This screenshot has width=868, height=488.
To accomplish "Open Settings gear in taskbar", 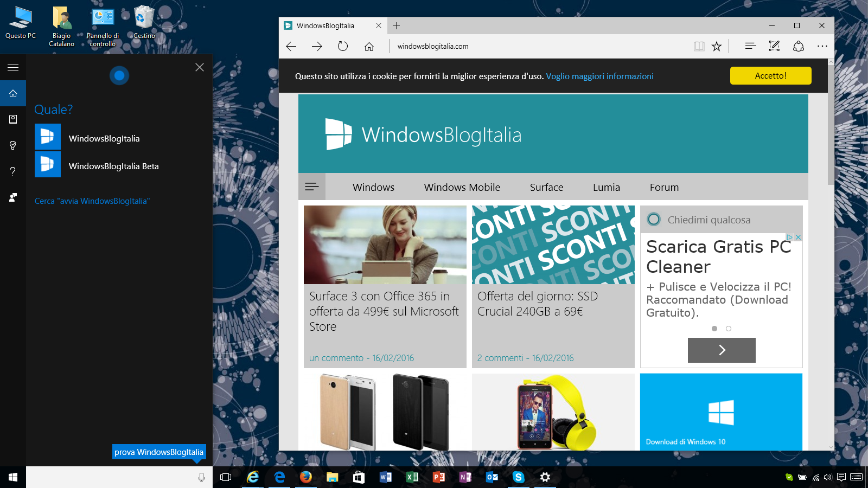I will point(545,477).
